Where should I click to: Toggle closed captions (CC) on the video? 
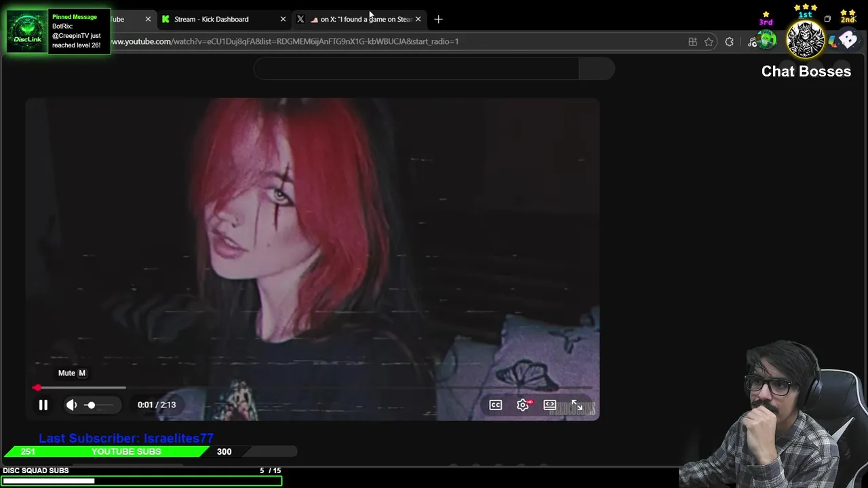click(x=496, y=405)
